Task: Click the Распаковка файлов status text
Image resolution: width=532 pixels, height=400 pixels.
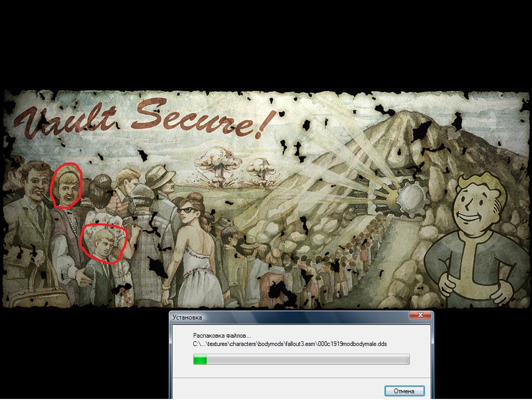Action: click(x=222, y=336)
